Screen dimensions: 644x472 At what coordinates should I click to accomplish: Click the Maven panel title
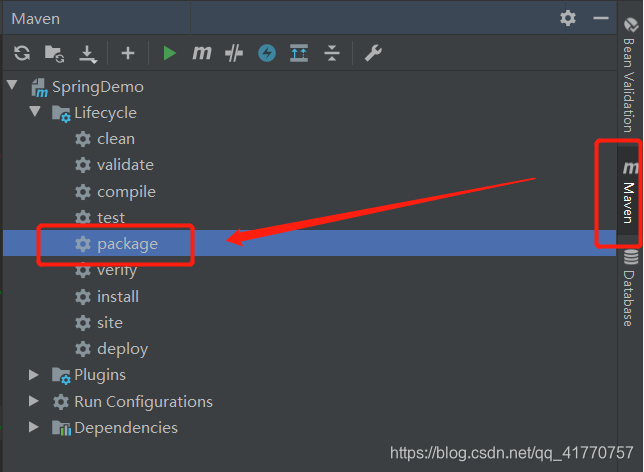pyautogui.click(x=36, y=19)
